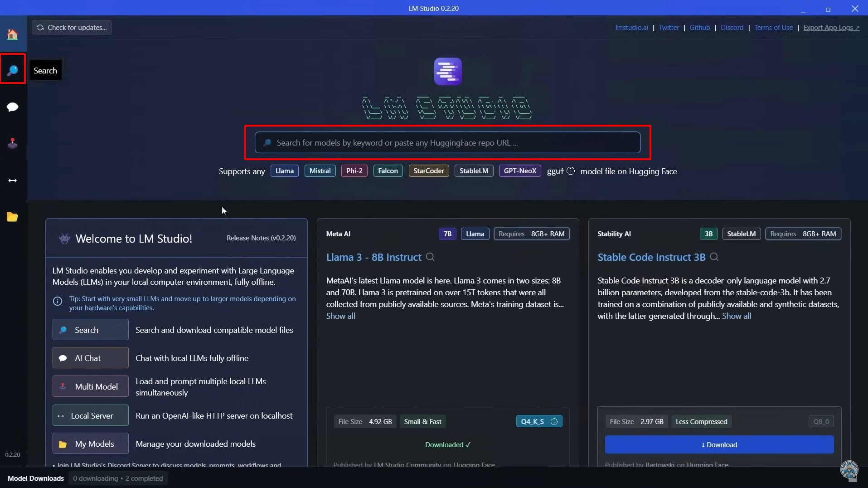Select the Mistral model tag
This screenshot has width=868, height=488.
point(320,171)
